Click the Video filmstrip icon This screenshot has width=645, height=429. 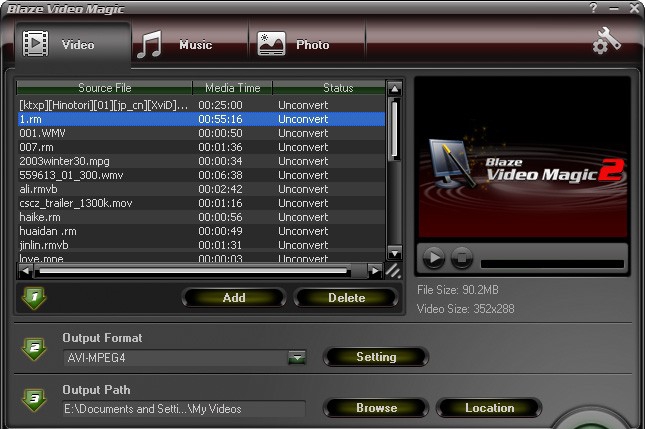(x=35, y=44)
